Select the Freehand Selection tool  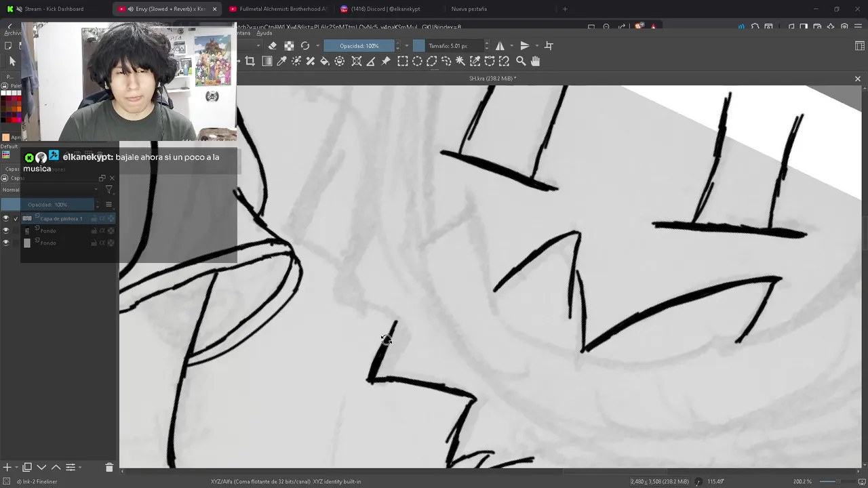click(x=446, y=61)
